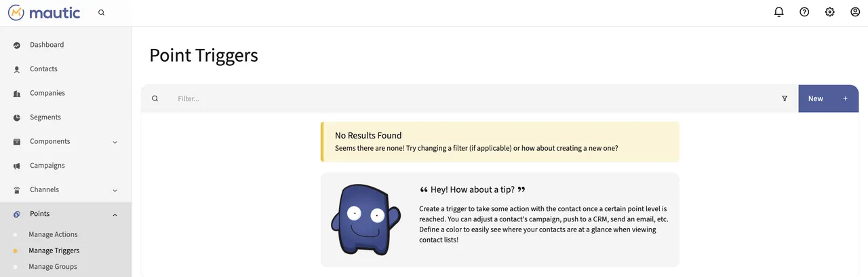Screen dimensions: 868x277
Task: Expand the Components submenu chevron
Action: 115,142
